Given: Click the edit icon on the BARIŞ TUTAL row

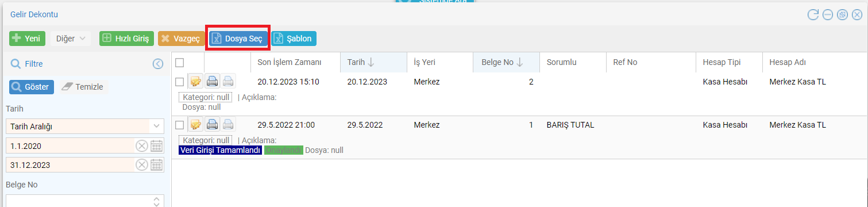Looking at the screenshot, I should [195, 124].
